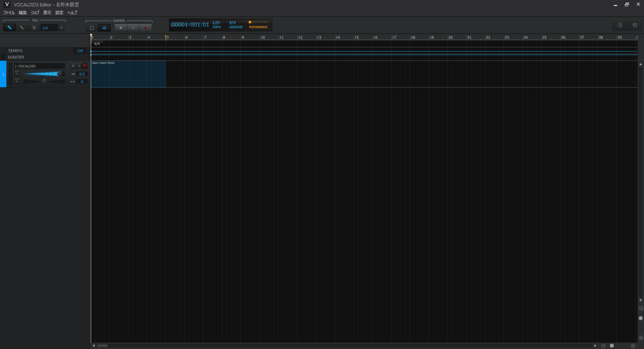Click the TEMPO value 120 in the transport display
Viewport: 644px width, 349px height.
tap(216, 23)
